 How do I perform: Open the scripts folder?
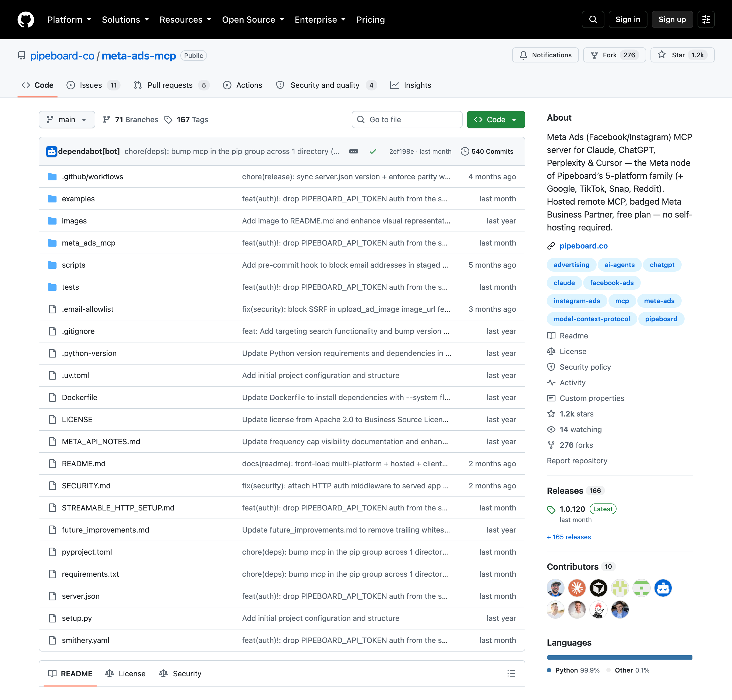(73, 265)
